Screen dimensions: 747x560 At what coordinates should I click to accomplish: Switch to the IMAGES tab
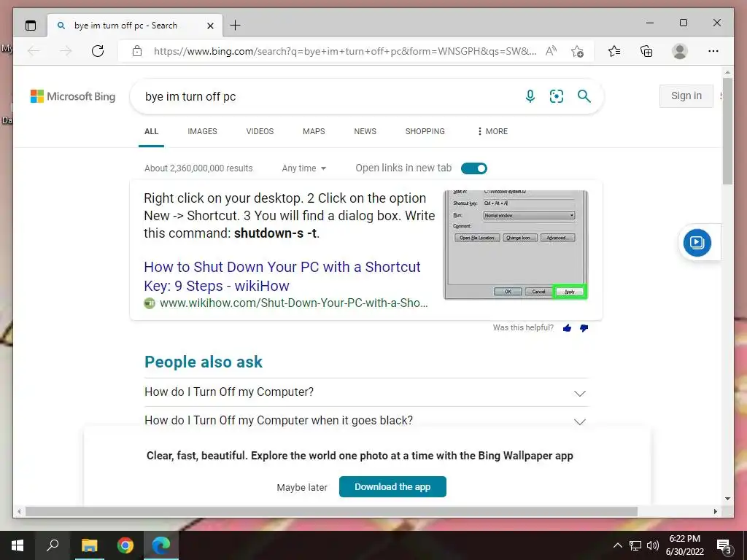coord(203,131)
